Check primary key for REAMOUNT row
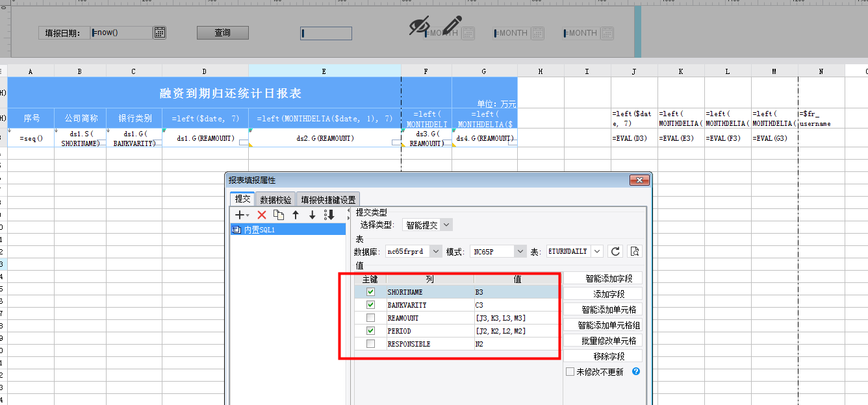 [370, 318]
